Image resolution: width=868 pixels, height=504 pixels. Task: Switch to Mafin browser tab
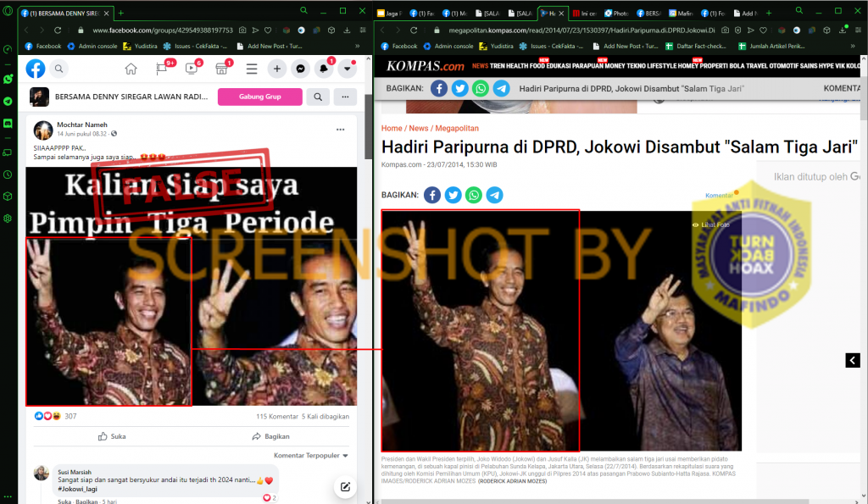[x=681, y=14]
